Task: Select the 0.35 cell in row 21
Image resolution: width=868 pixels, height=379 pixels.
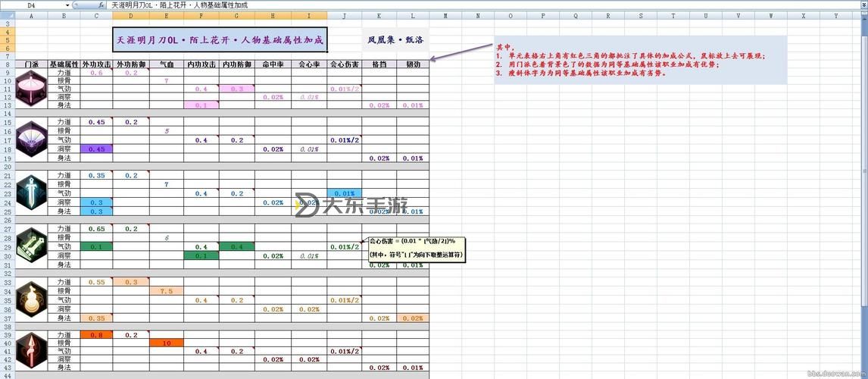Action: (x=96, y=176)
